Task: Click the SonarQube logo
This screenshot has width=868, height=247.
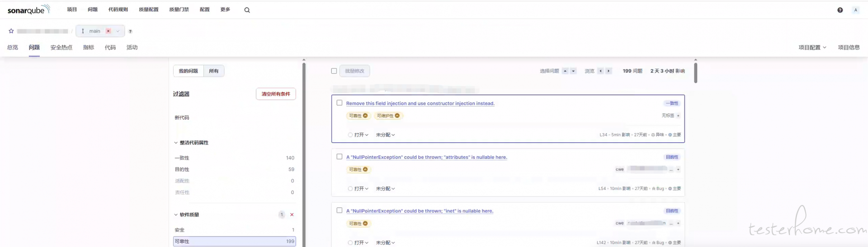Action: (28, 9)
